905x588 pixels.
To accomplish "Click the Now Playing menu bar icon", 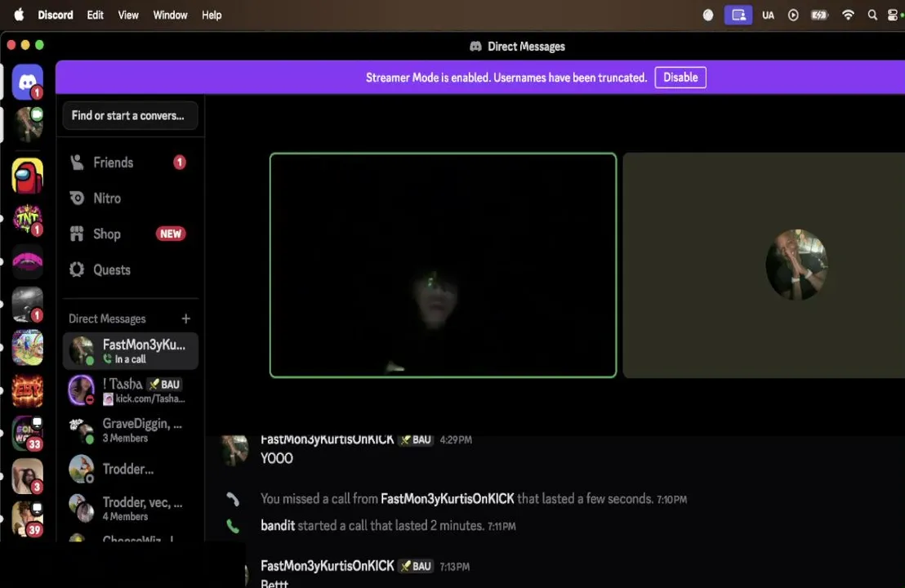I will click(793, 15).
